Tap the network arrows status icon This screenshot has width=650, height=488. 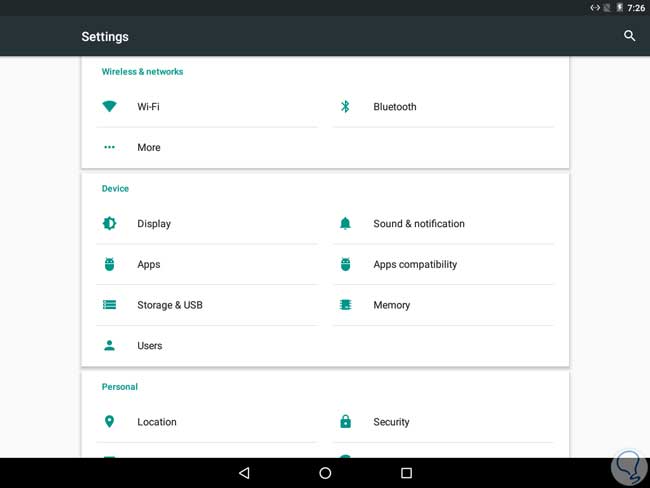(595, 7)
